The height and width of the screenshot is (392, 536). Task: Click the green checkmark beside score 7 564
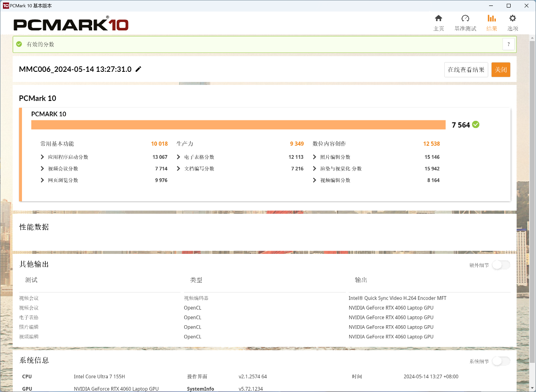point(476,125)
